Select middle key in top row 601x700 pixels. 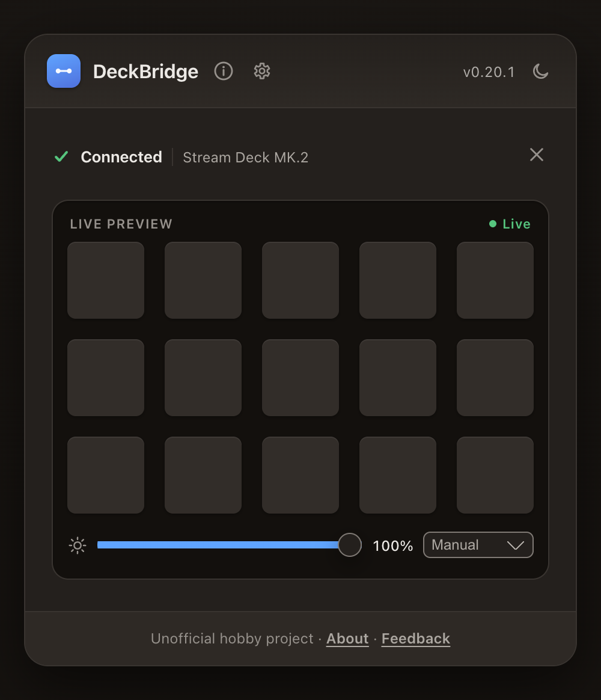tap(300, 280)
